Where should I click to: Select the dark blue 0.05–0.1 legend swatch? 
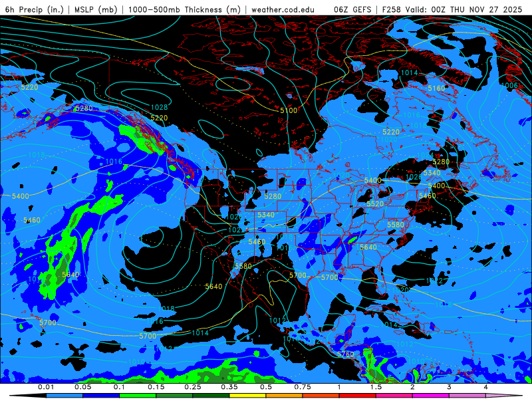[x=101, y=396]
